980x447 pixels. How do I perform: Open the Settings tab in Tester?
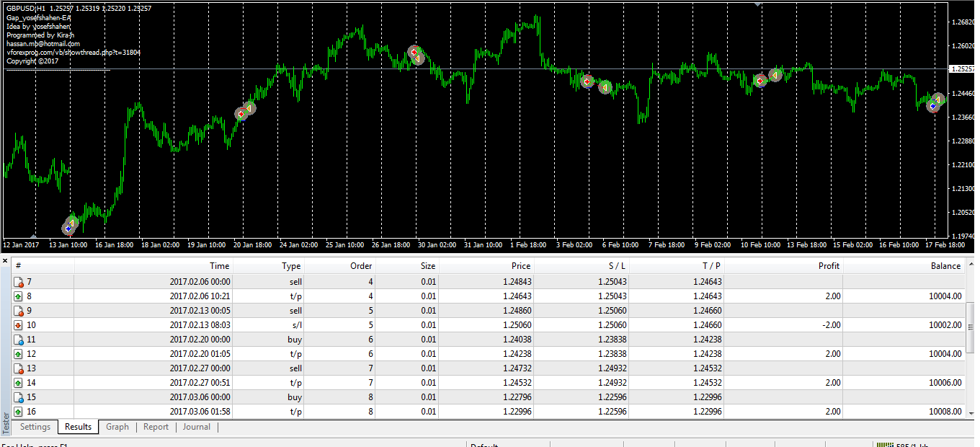pos(35,427)
